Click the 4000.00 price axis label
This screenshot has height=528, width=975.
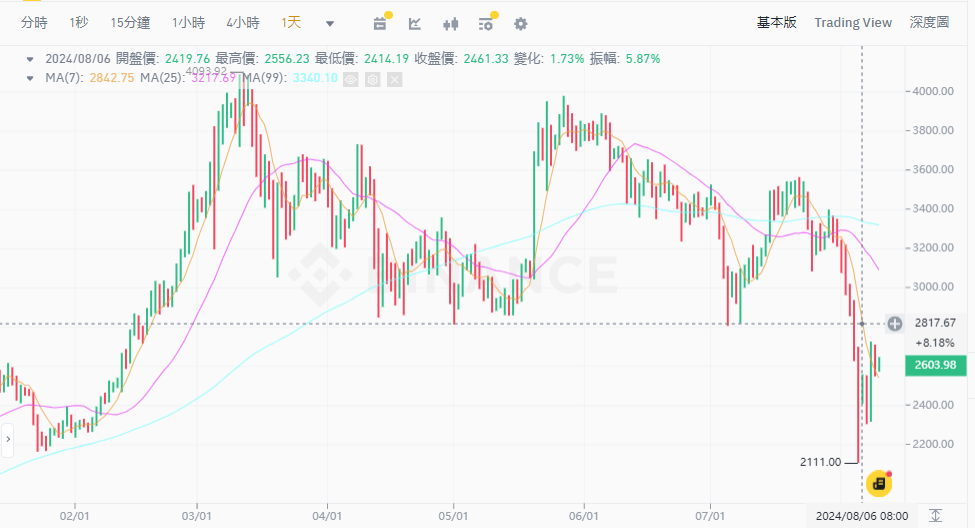point(933,91)
